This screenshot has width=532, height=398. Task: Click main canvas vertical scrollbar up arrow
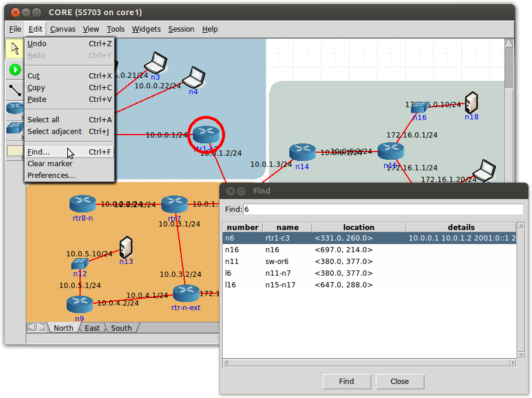(x=509, y=43)
